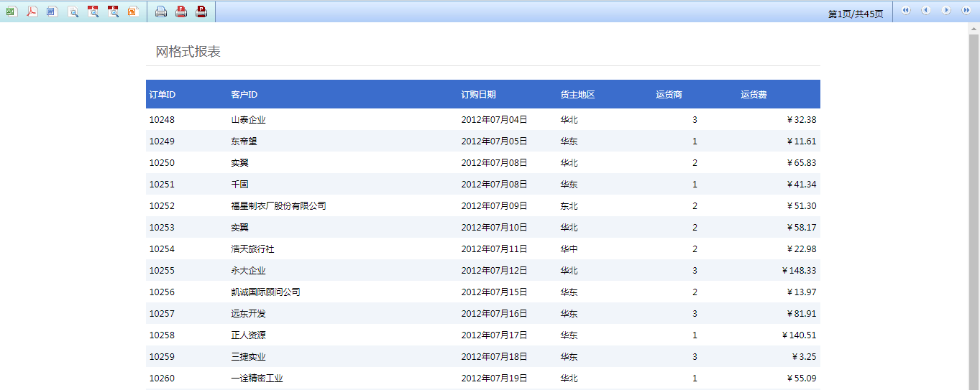The image size is (980, 390).
Task: Select customer 凯诚国际顾问公司
Action: point(265,292)
